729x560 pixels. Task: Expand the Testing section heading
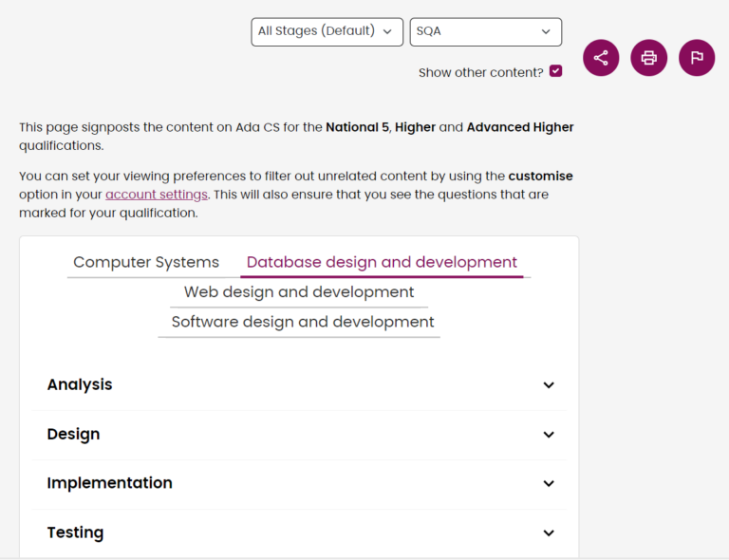click(x=75, y=532)
